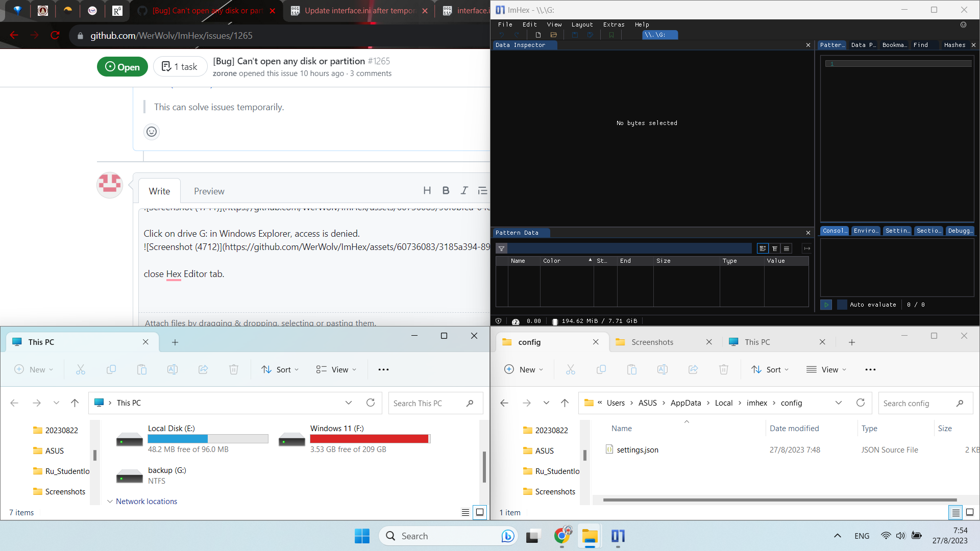Run pattern evaluation with the green play button
The height and width of the screenshot is (551, 980).
click(826, 305)
